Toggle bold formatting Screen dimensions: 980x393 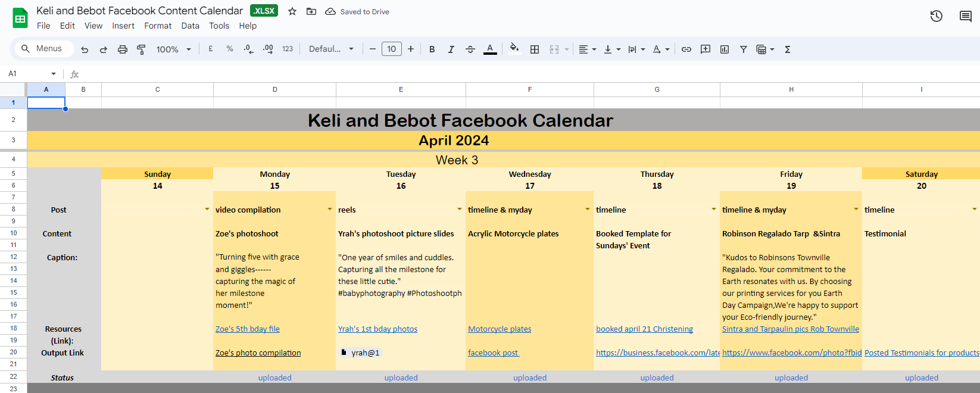(x=432, y=49)
